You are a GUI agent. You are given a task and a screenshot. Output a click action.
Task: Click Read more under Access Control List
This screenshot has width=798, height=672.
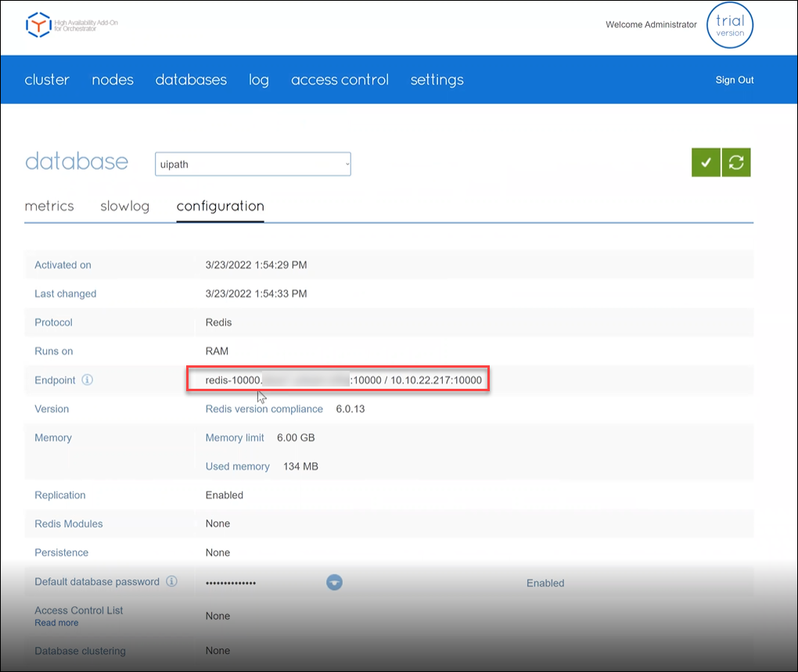[x=56, y=623]
